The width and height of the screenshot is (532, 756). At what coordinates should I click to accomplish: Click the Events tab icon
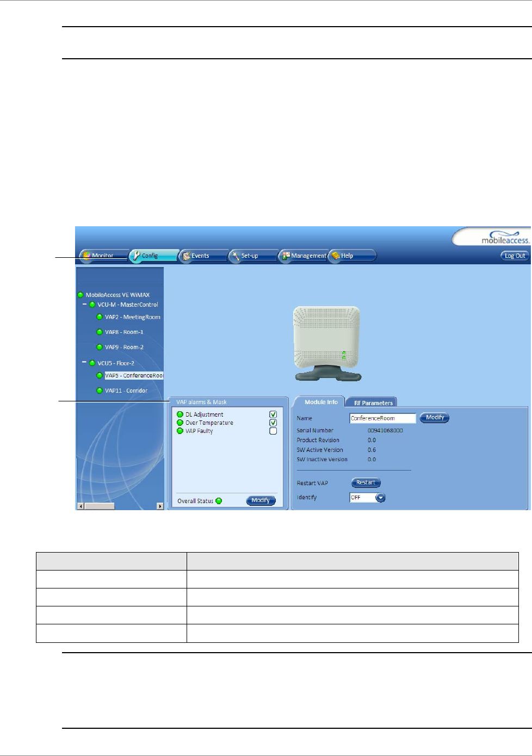point(186,256)
